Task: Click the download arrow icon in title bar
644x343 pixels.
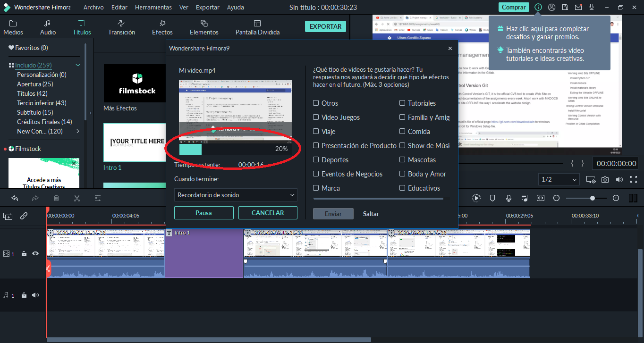Action: click(x=591, y=7)
